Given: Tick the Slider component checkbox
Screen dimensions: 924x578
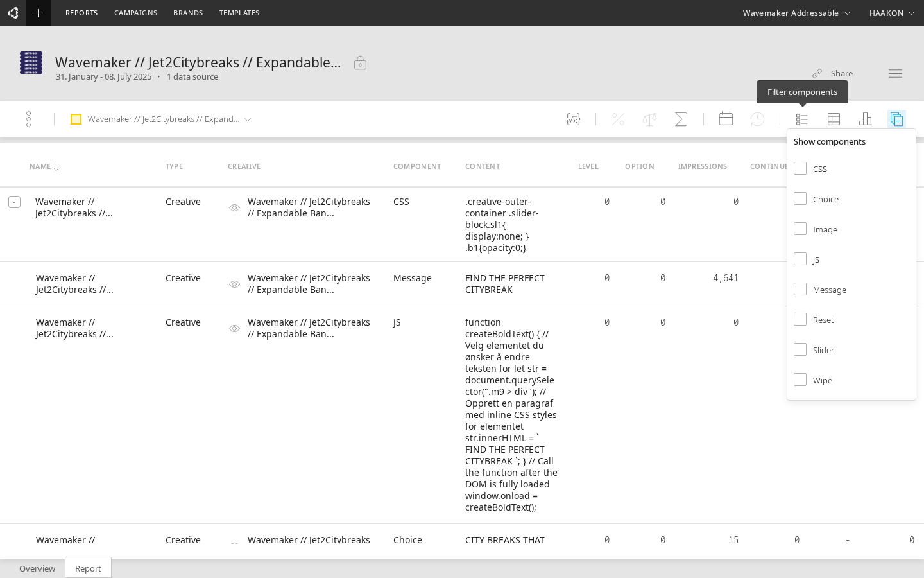Looking at the screenshot, I should (x=800, y=349).
